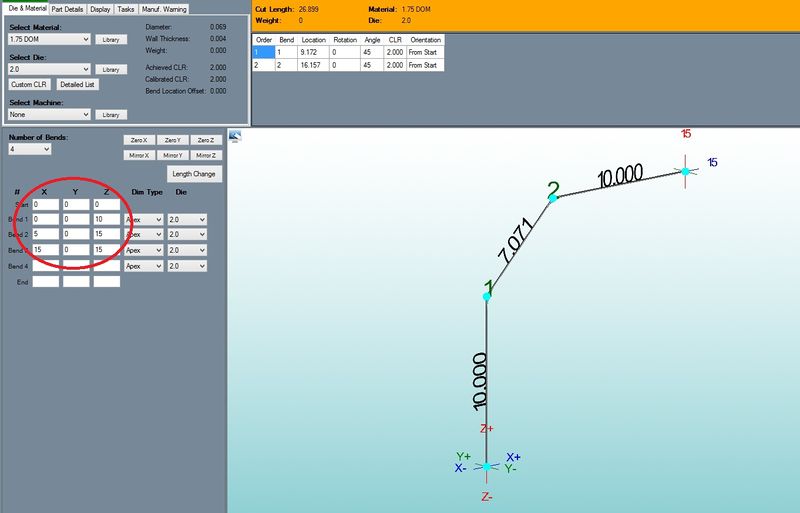Click the small view icon atop the 3D viewport

pyautogui.click(x=235, y=136)
